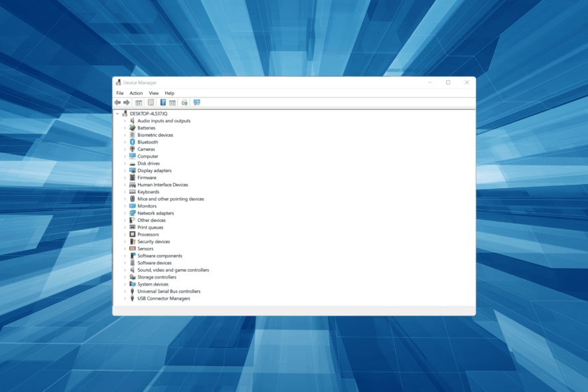Click the keyboard icon beside Keyboards

click(x=132, y=192)
